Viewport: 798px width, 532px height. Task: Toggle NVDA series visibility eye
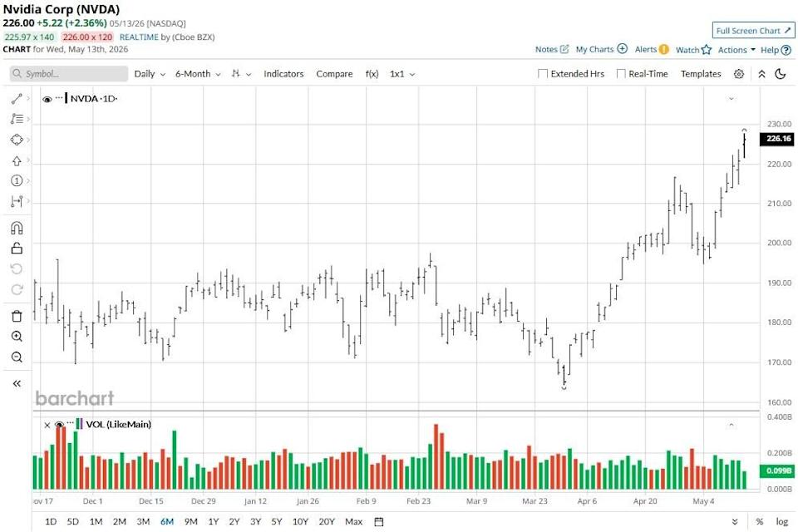pos(47,99)
